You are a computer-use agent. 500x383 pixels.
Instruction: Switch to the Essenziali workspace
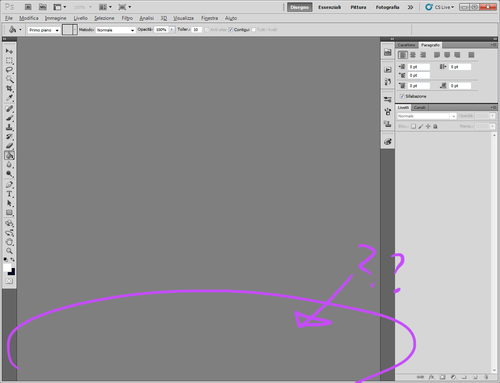[329, 7]
